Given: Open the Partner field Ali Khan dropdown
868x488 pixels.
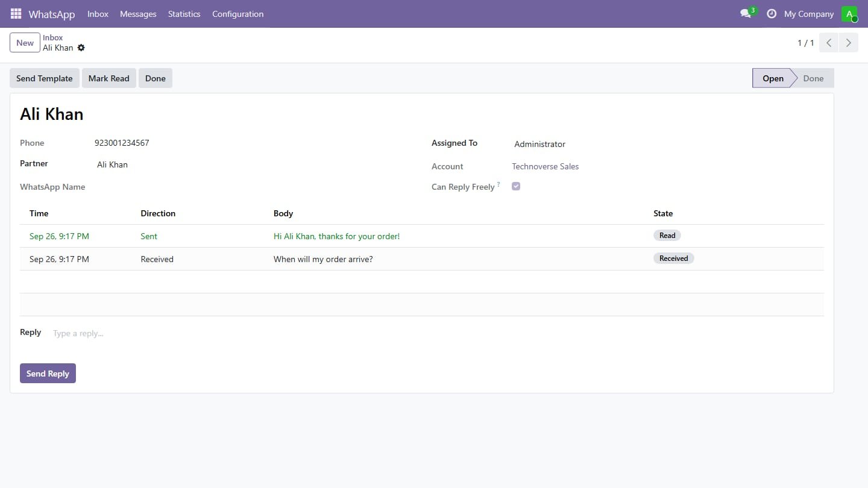Looking at the screenshot, I should (253, 164).
